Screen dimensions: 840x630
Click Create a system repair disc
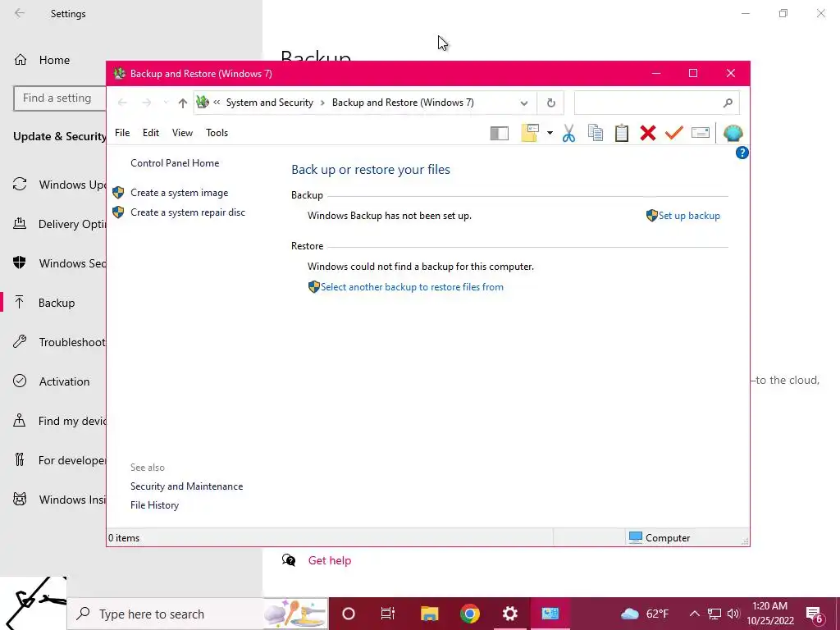pos(188,212)
